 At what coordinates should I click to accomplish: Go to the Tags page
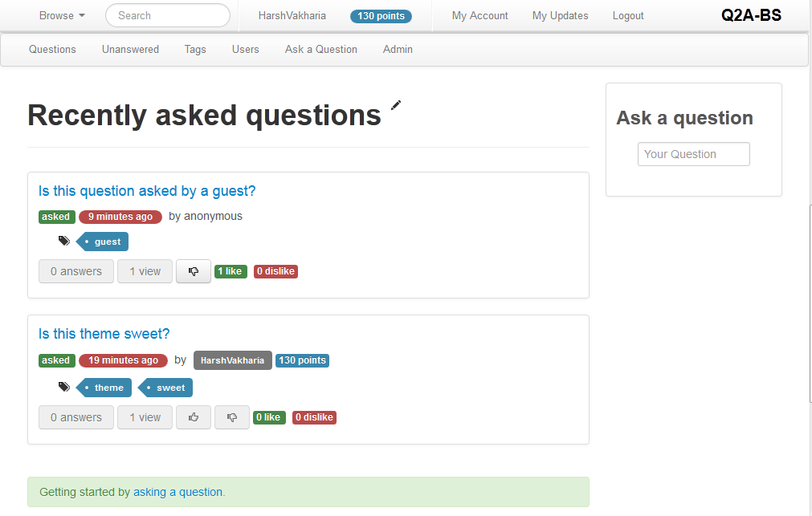(195, 49)
